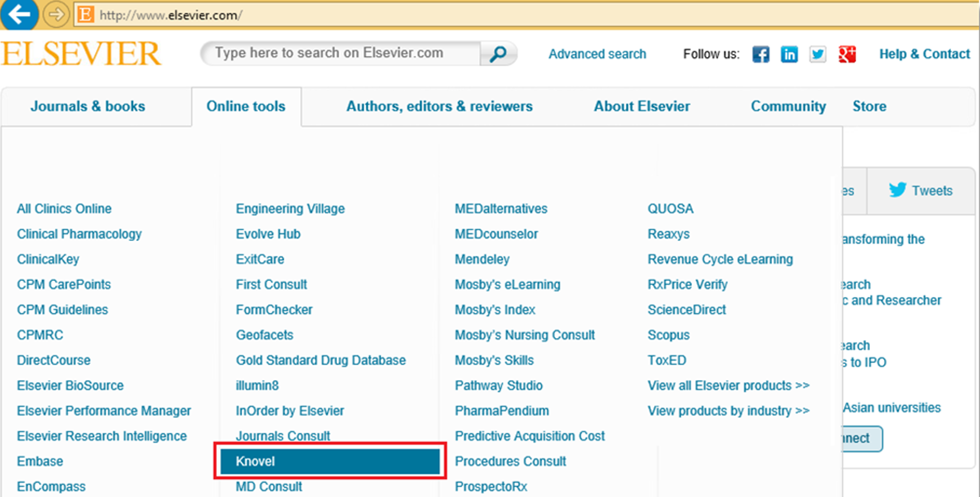Screen dimensions: 980x497
Task: Open illumin8 link
Action: coord(257,386)
